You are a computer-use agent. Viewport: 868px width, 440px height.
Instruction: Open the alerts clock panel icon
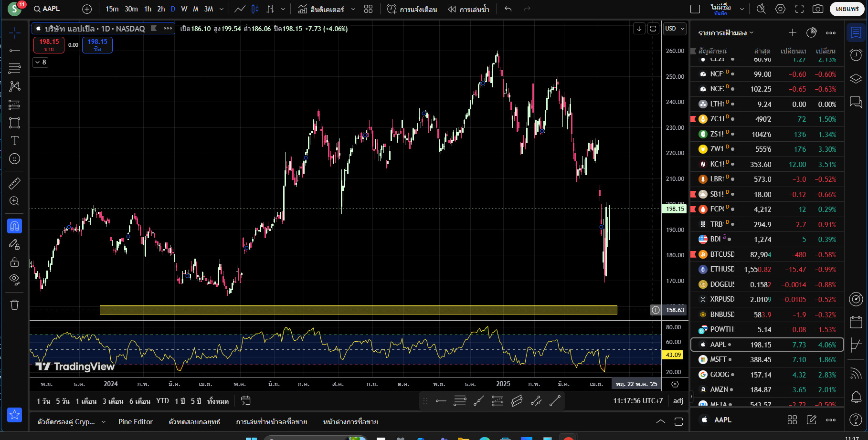(x=856, y=55)
